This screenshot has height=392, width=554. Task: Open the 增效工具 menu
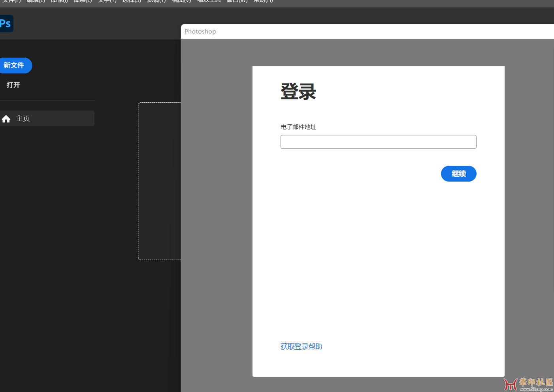coord(209,1)
